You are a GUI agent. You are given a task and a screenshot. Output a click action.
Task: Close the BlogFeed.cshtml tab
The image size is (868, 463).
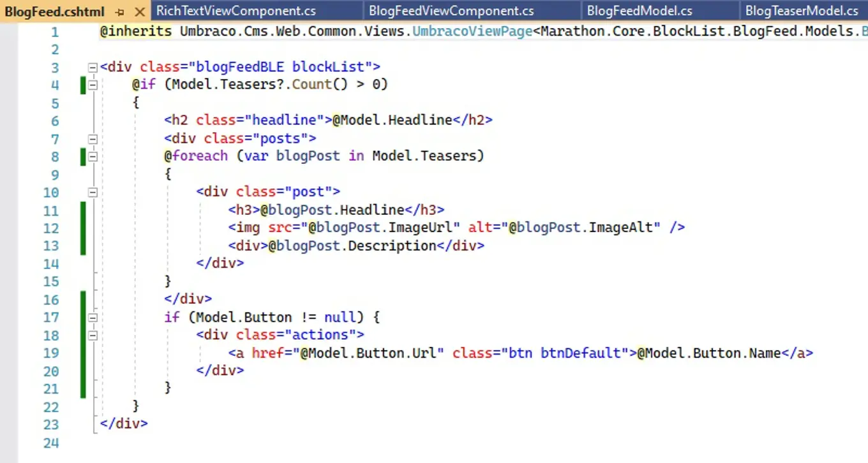click(x=139, y=11)
